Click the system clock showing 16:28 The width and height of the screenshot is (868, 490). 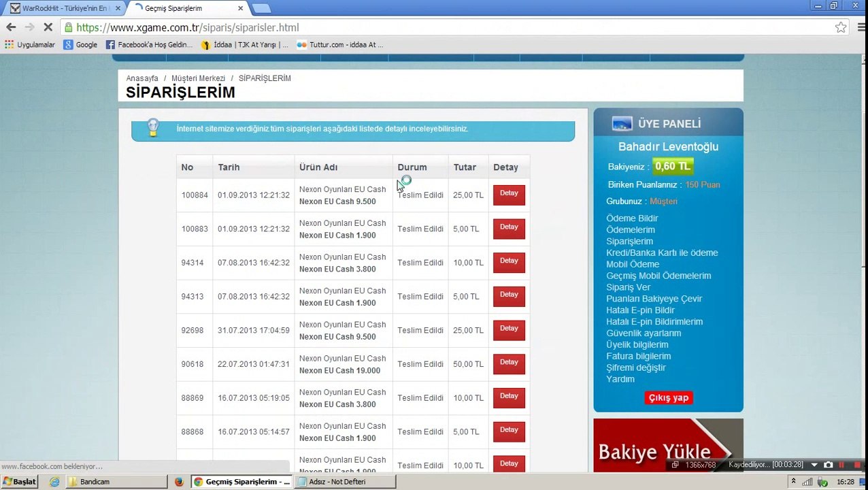pos(846,482)
